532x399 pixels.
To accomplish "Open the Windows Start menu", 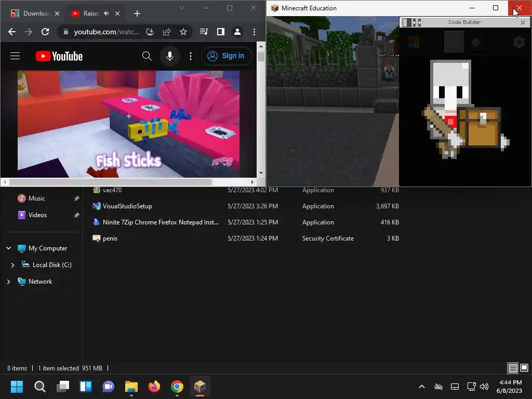I will tap(17, 387).
